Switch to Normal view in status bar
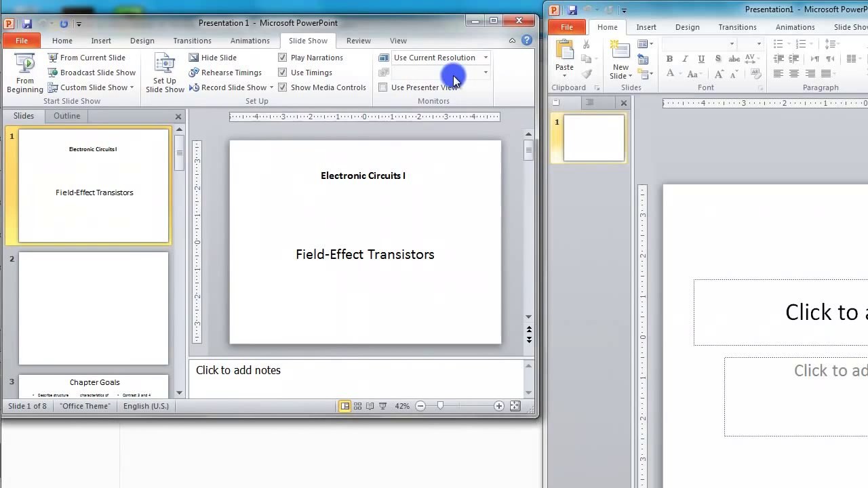This screenshot has height=488, width=868. 344,406
